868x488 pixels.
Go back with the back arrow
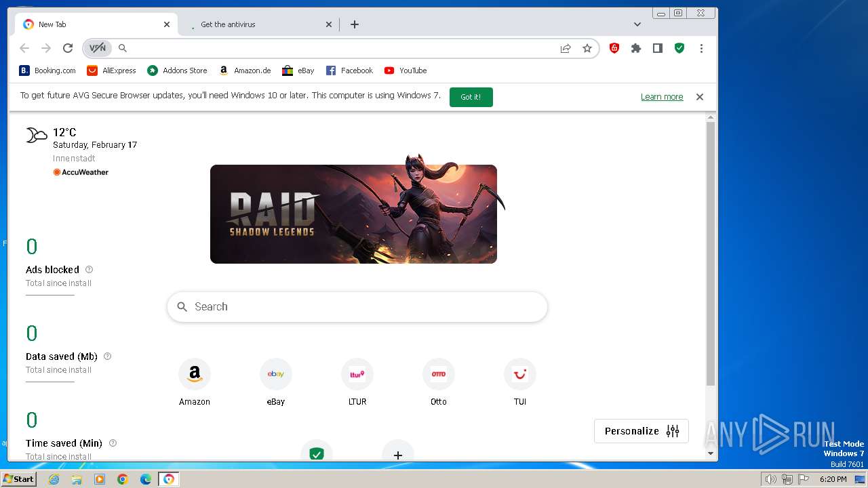(x=24, y=48)
